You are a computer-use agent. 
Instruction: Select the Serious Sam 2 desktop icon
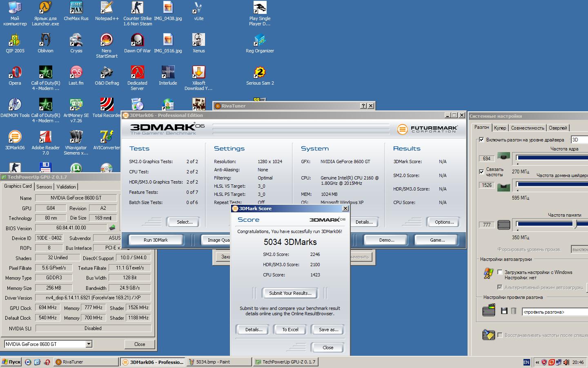tap(260, 75)
